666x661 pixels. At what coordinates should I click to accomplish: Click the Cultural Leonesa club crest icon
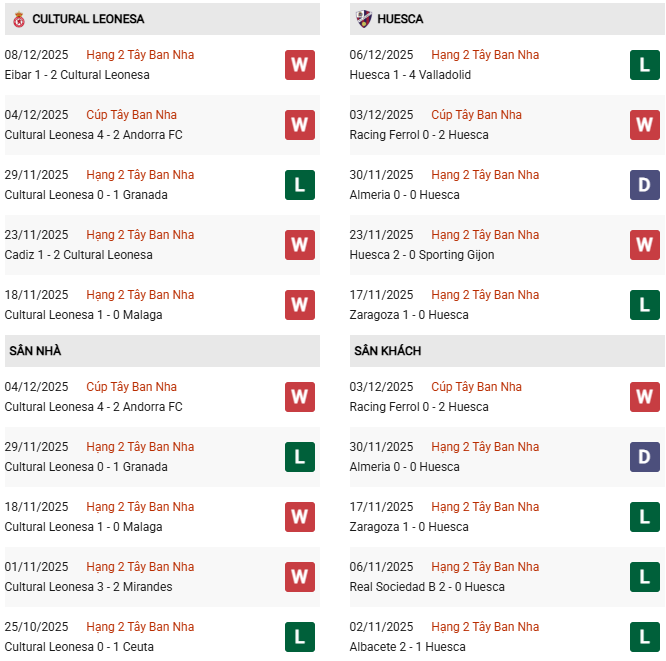[x=18, y=19]
